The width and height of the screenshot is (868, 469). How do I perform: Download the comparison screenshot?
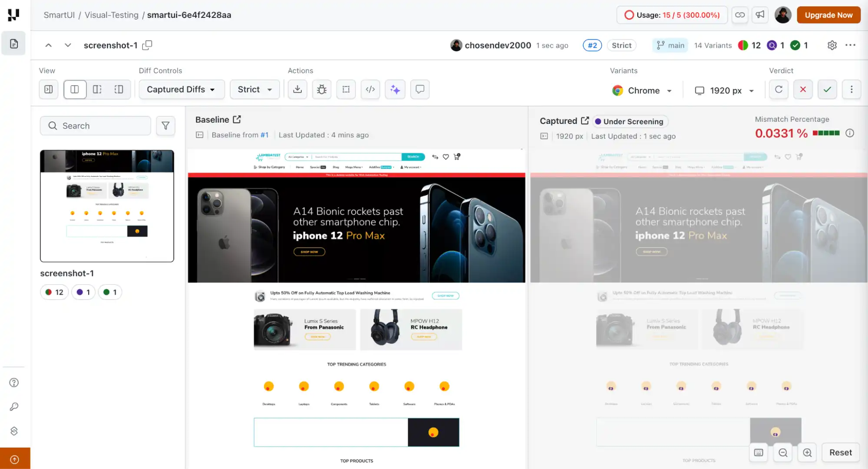pos(297,89)
